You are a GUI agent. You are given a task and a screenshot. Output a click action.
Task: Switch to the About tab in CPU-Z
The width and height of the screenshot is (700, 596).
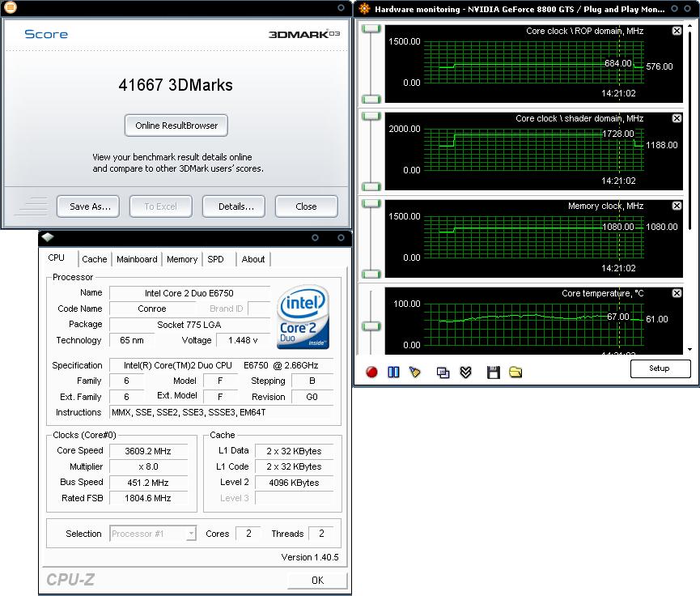[253, 259]
